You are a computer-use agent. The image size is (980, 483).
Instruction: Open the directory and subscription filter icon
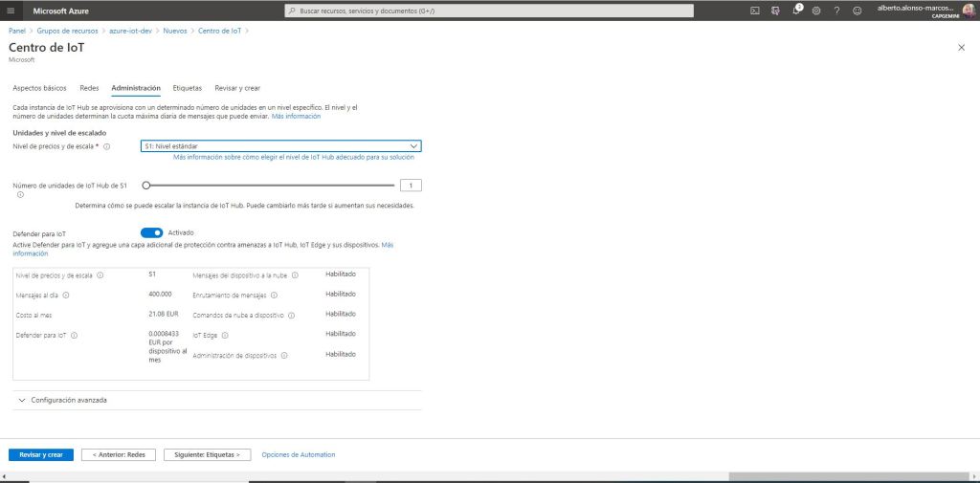tap(775, 11)
